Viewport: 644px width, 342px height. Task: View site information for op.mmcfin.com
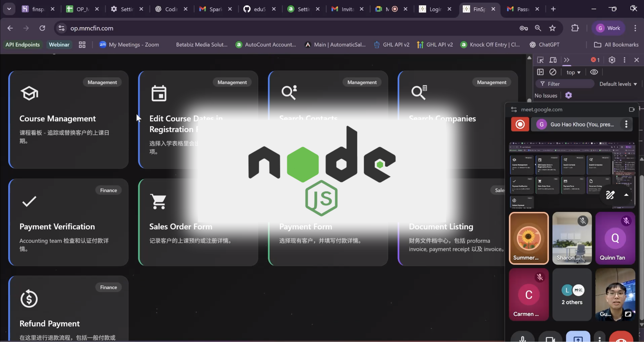(61, 28)
